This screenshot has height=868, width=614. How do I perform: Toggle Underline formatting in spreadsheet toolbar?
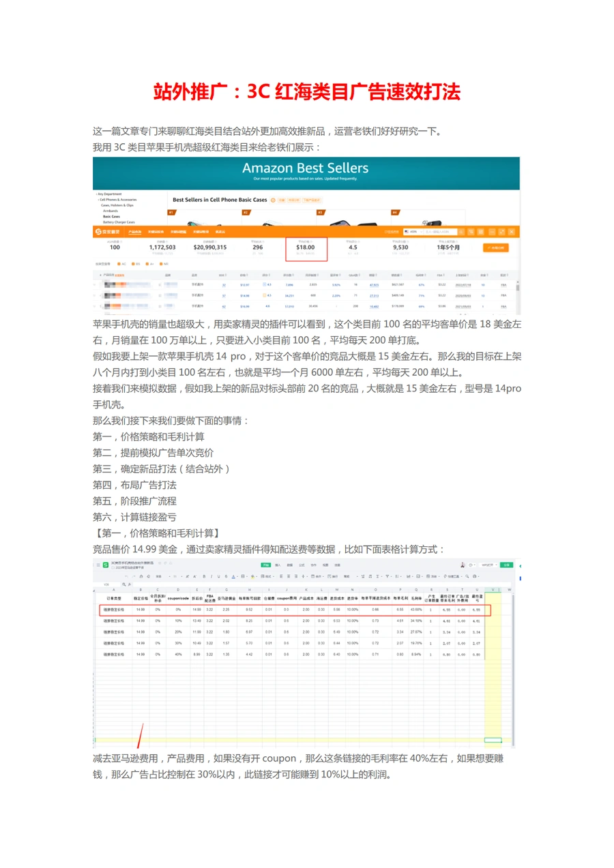pos(219,576)
